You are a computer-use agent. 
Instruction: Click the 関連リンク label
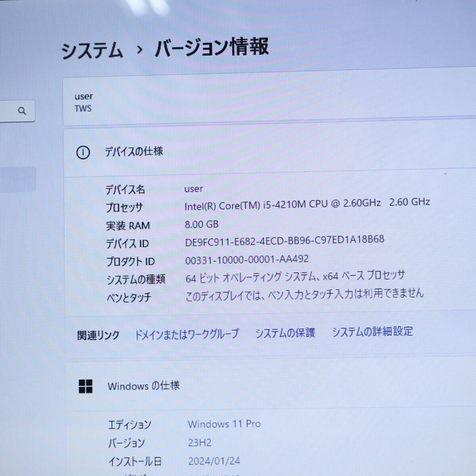click(98, 336)
